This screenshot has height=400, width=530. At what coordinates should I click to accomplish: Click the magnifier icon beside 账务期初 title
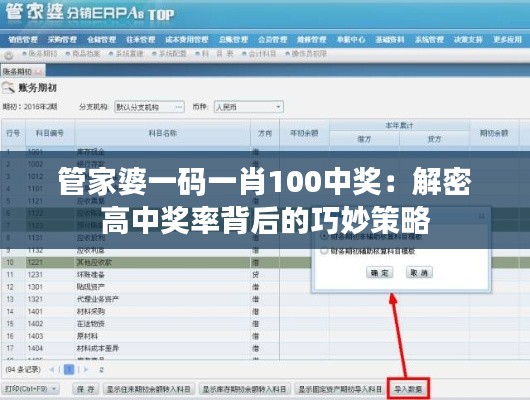point(8,88)
